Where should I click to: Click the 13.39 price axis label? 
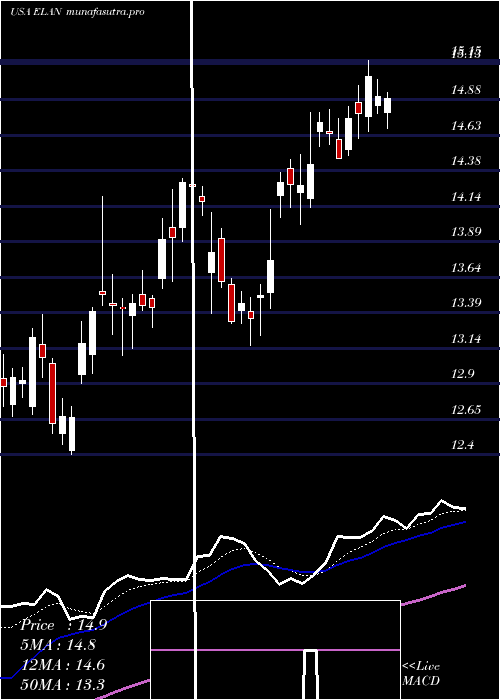coord(466,303)
